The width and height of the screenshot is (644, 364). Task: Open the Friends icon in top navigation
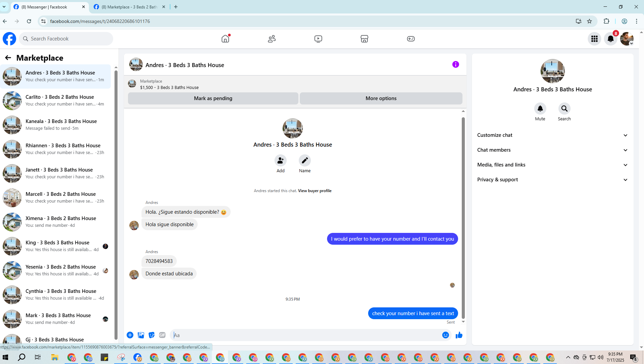coord(272,39)
